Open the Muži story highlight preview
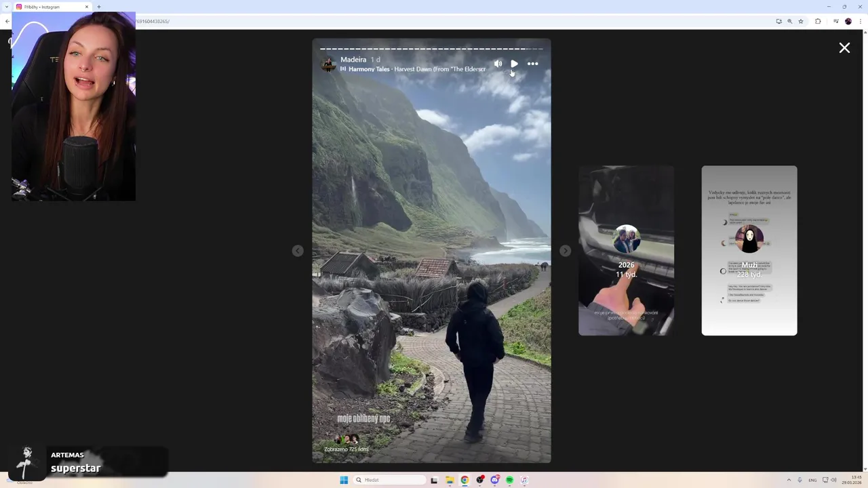 (x=749, y=250)
